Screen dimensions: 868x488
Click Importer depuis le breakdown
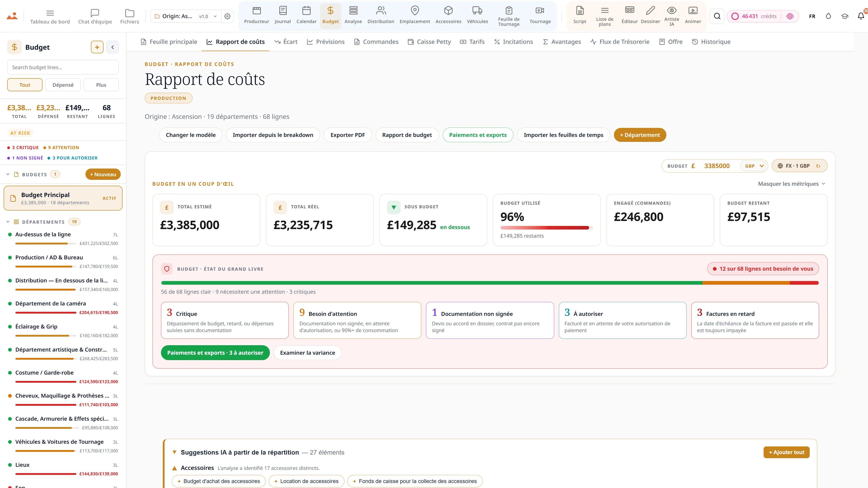click(273, 135)
